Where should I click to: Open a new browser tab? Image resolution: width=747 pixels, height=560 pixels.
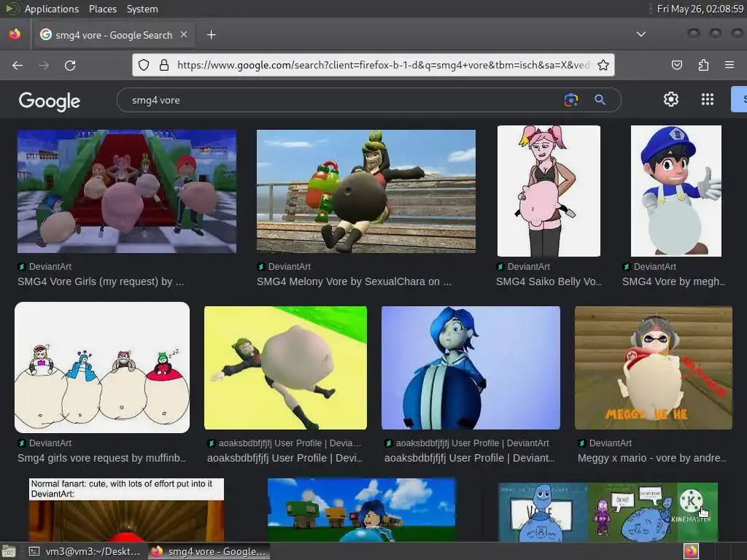click(211, 35)
